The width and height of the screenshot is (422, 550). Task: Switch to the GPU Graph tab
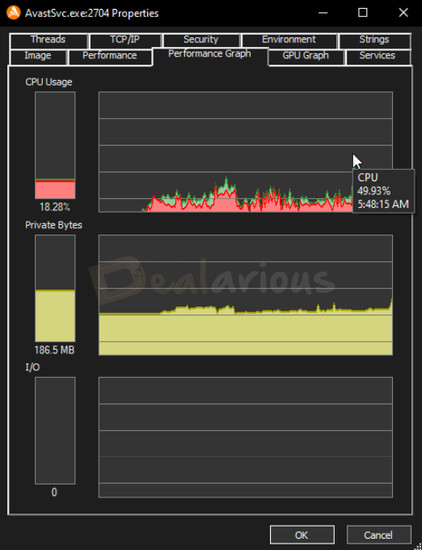pos(306,57)
